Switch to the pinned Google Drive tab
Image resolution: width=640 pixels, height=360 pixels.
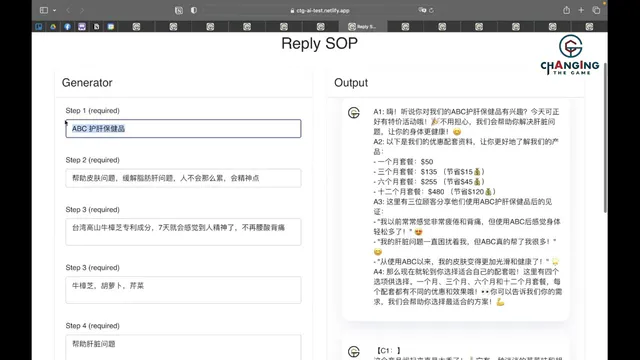pyautogui.click(x=53, y=27)
